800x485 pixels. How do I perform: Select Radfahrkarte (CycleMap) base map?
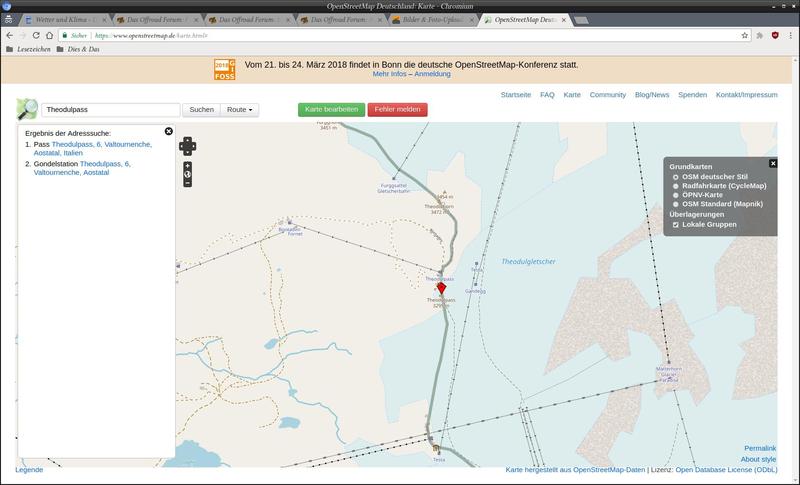pyautogui.click(x=676, y=186)
